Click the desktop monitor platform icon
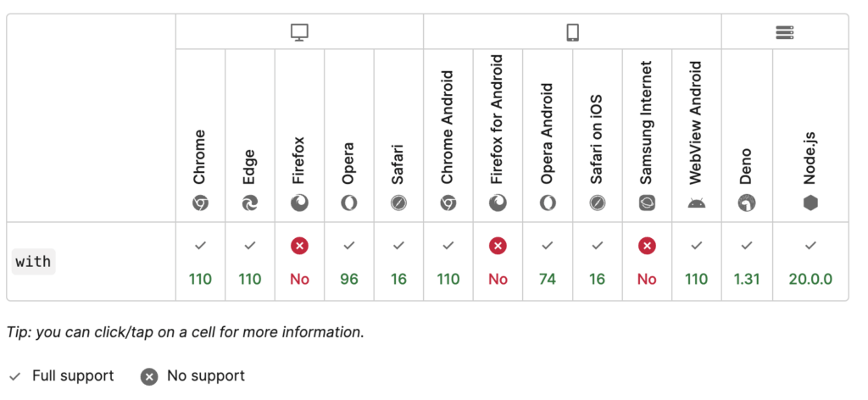The width and height of the screenshot is (868, 400). [x=299, y=33]
